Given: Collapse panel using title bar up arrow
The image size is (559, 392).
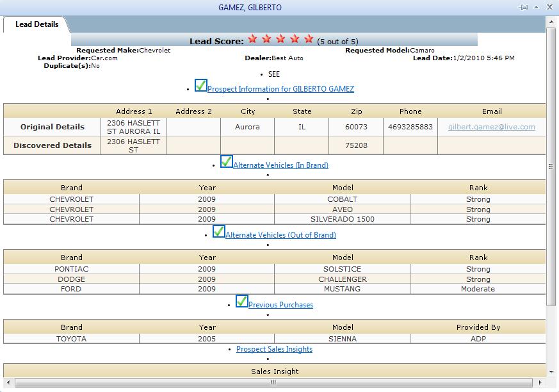Looking at the screenshot, I should coord(536,7).
